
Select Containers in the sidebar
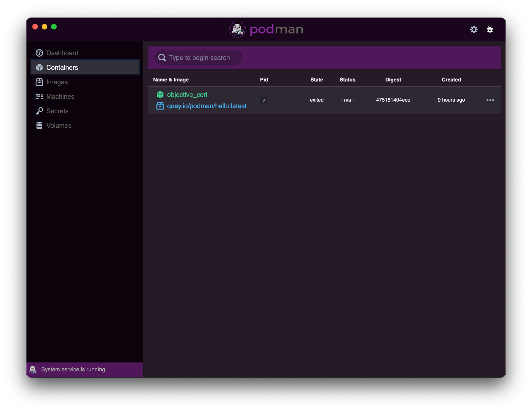[x=85, y=67]
